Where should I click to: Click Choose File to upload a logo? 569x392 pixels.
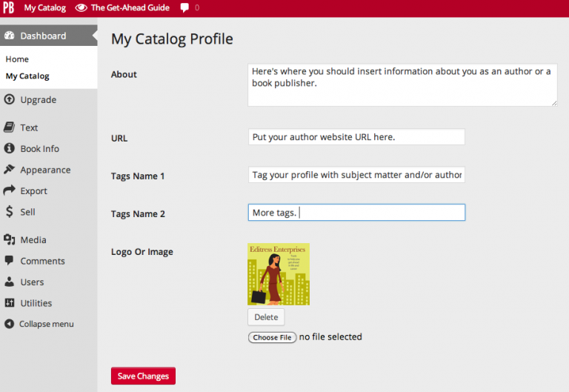(272, 337)
